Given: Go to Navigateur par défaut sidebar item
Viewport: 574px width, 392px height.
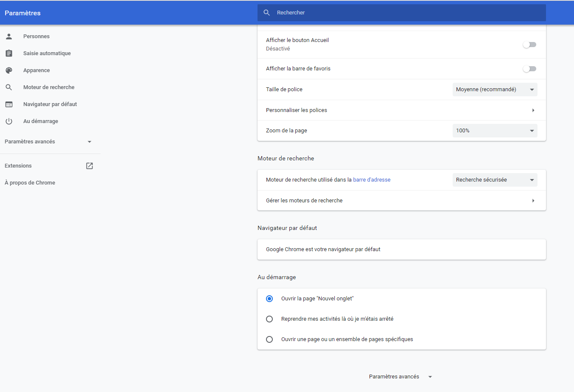Looking at the screenshot, I should (50, 104).
